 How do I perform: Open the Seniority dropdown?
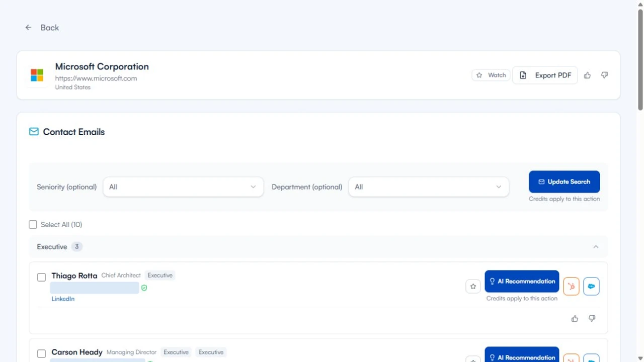tap(183, 187)
